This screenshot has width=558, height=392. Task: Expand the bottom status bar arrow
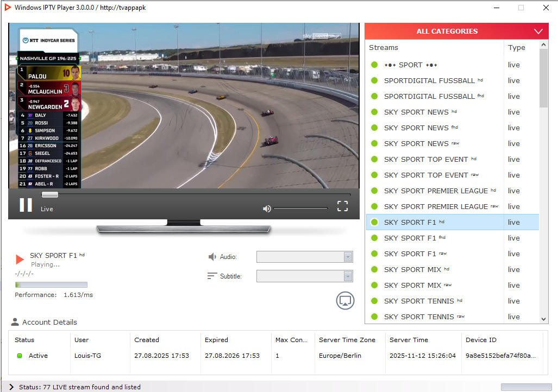point(11,387)
